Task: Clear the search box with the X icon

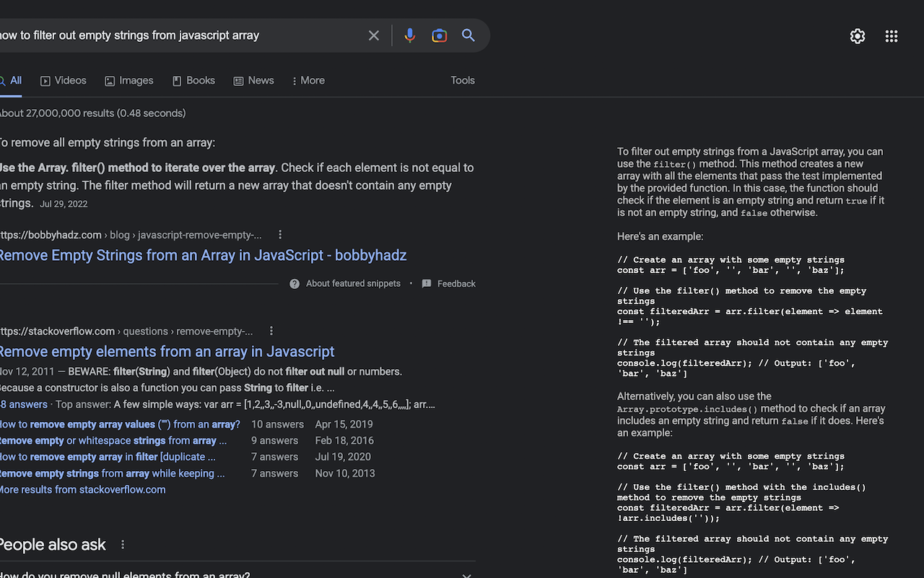Action: [374, 35]
